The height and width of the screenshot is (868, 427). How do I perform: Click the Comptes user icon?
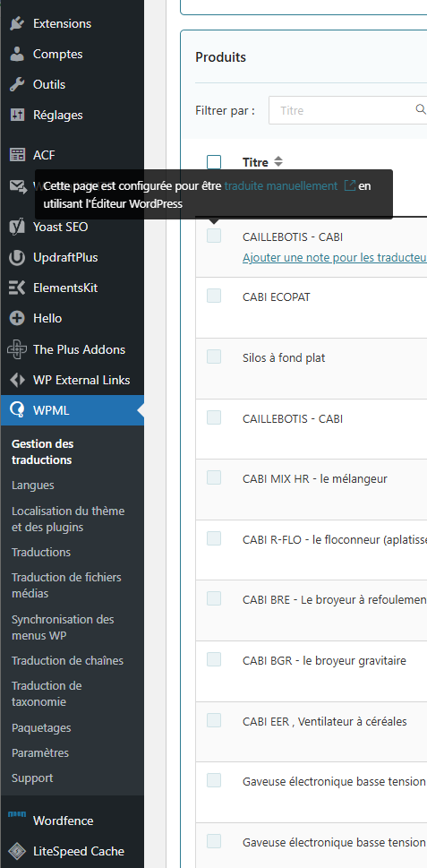[x=18, y=54]
